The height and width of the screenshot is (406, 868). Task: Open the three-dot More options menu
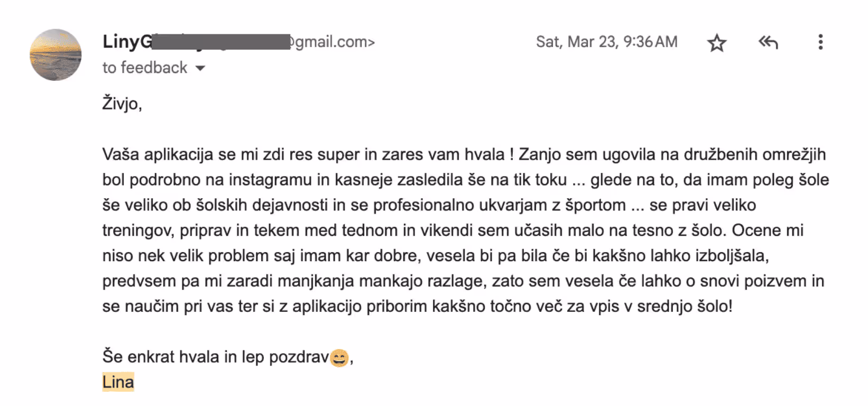click(820, 42)
